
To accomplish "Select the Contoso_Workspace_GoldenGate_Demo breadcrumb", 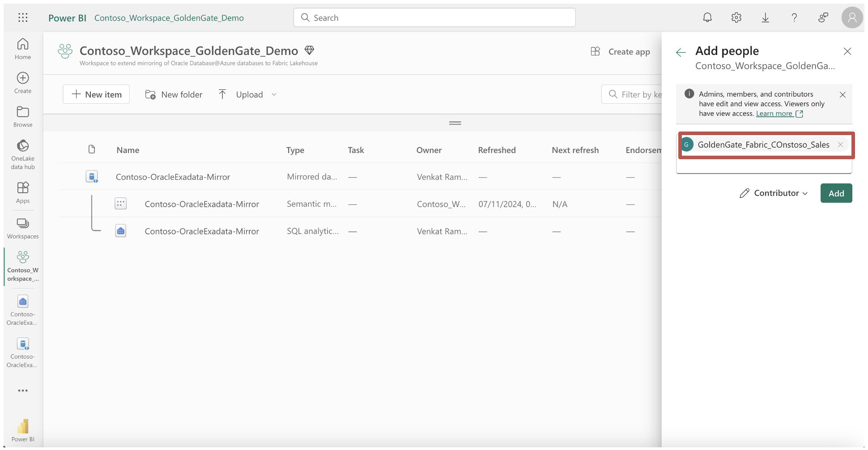I will (169, 17).
